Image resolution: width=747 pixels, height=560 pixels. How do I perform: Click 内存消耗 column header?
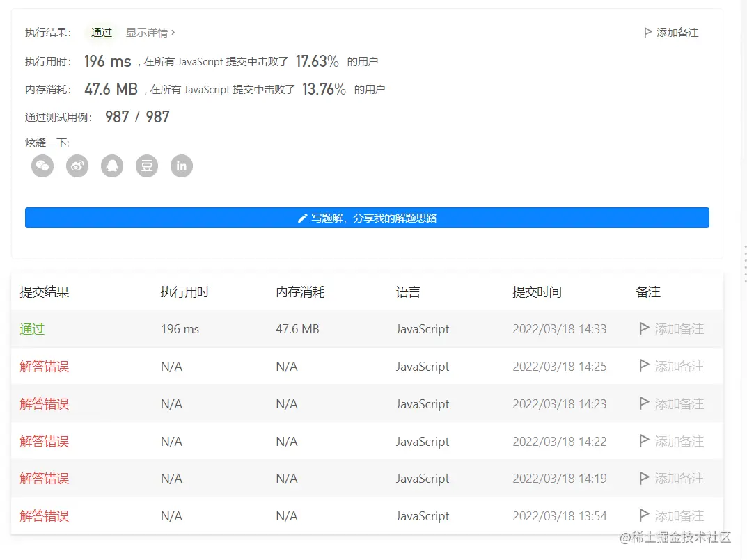click(300, 292)
